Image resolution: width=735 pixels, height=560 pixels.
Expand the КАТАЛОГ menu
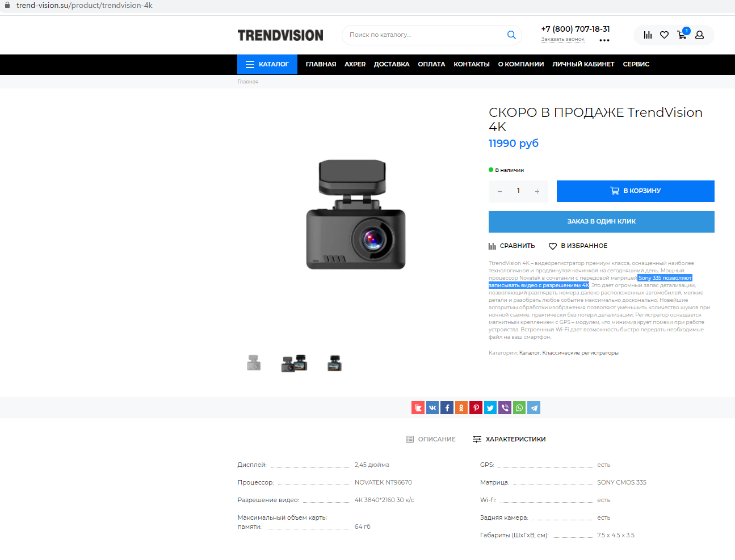coord(267,65)
